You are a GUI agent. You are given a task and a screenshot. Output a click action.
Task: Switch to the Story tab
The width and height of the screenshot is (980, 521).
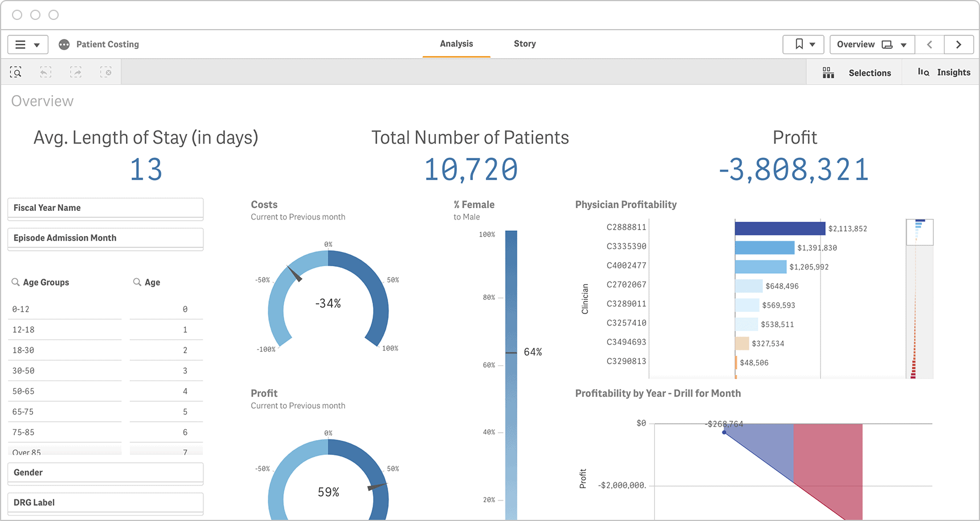[x=524, y=43]
